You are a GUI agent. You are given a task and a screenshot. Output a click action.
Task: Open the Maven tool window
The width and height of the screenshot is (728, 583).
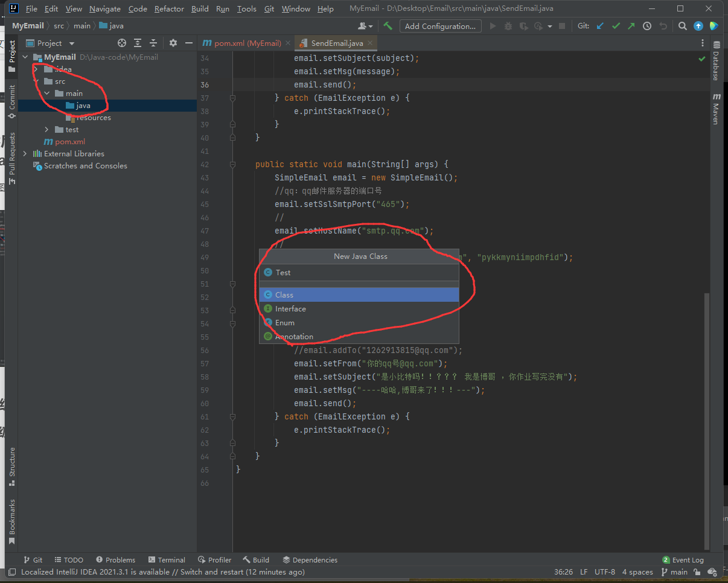716,109
